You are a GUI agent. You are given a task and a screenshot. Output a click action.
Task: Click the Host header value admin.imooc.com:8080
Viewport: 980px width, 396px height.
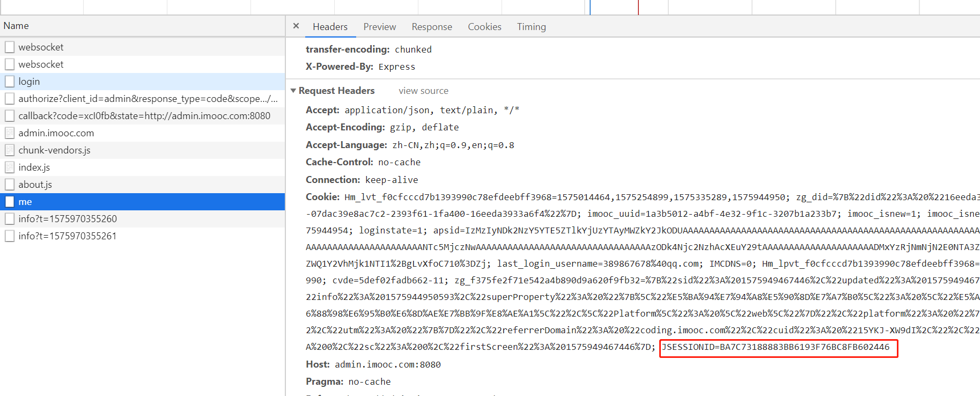tap(388, 364)
